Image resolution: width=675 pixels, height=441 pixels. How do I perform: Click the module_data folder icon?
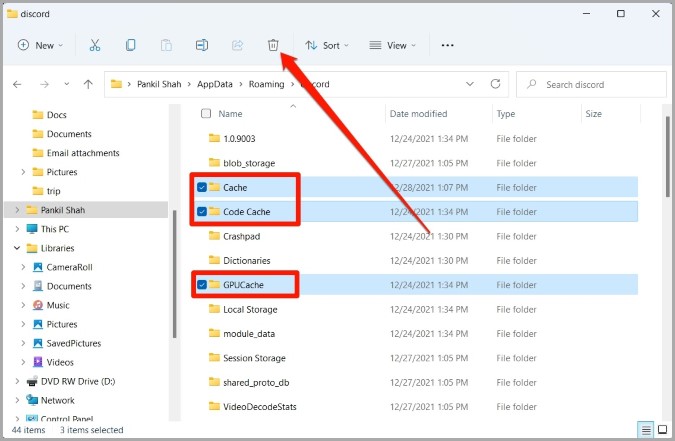tap(214, 333)
